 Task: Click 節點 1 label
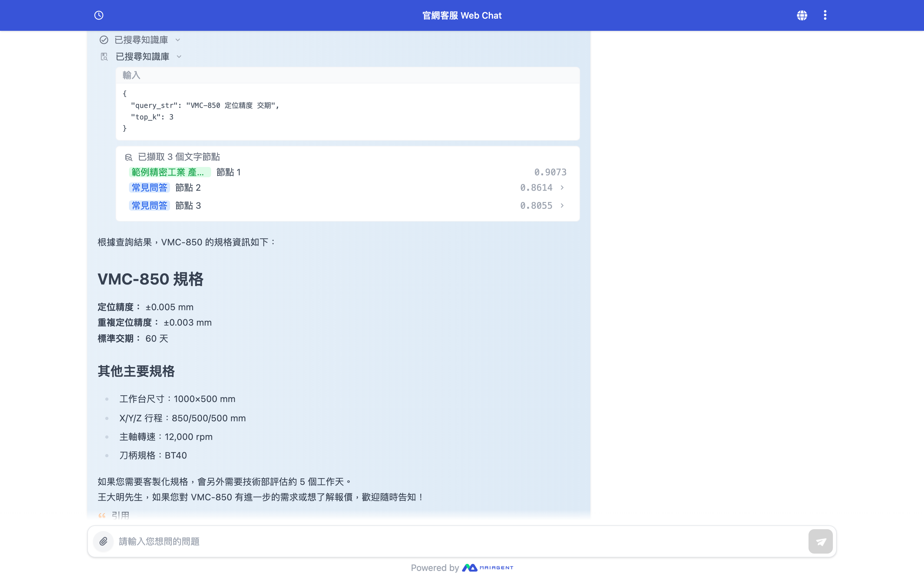[228, 172]
